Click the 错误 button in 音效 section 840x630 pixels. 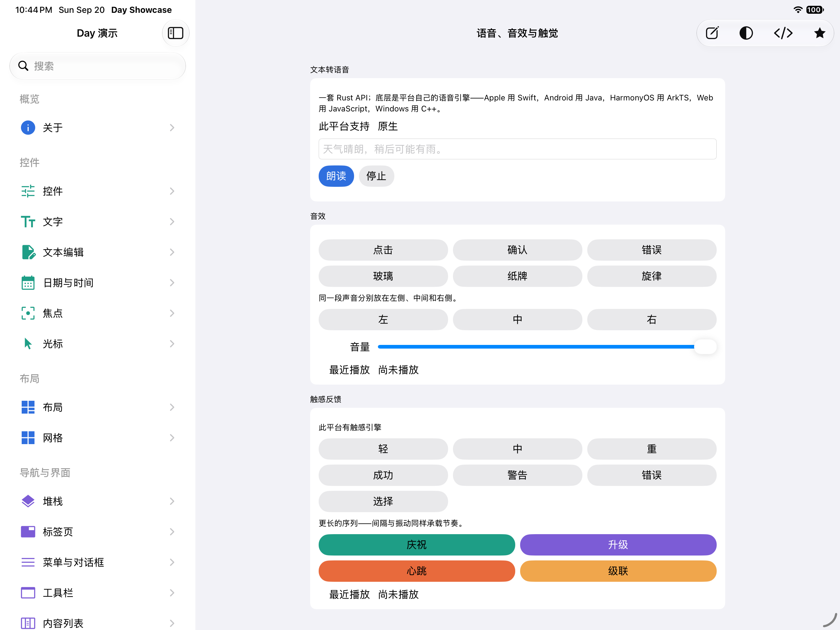tap(652, 250)
